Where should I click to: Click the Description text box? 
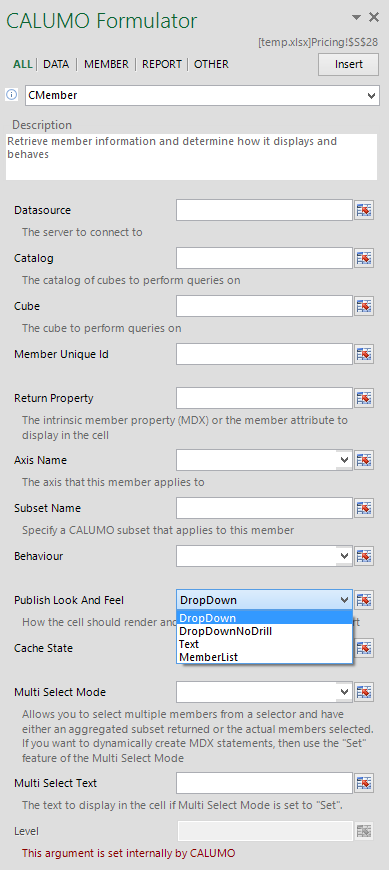point(191,156)
